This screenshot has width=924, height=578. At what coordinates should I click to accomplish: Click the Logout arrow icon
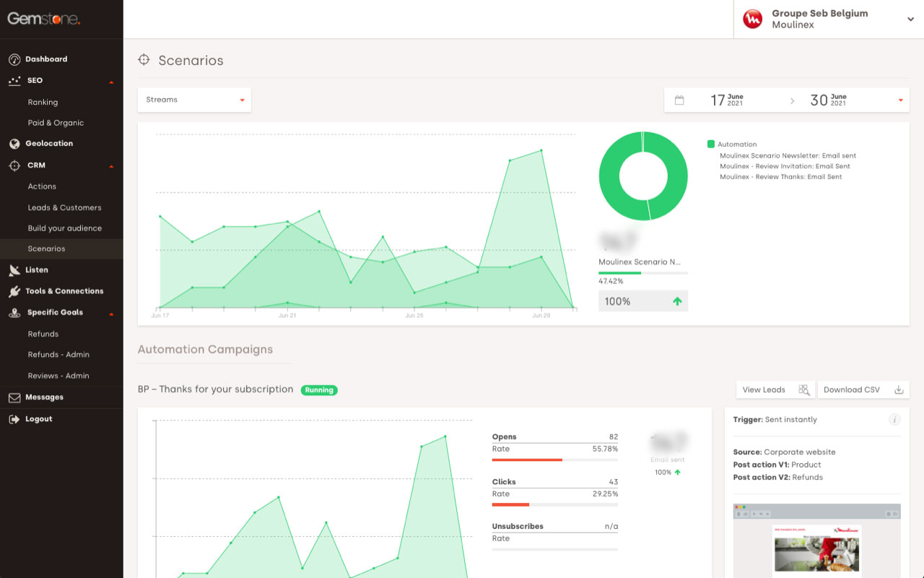[14, 419]
